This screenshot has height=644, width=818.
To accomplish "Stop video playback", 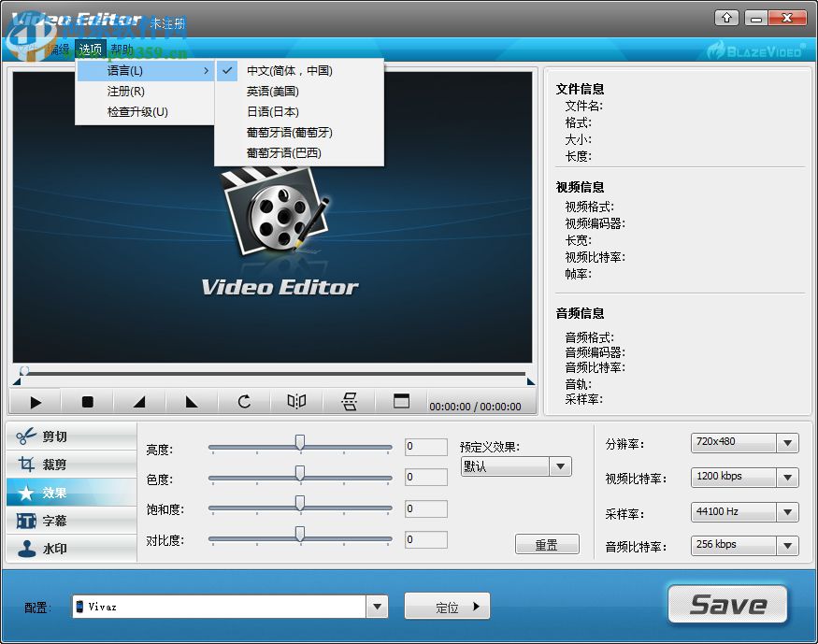I will 87,401.
